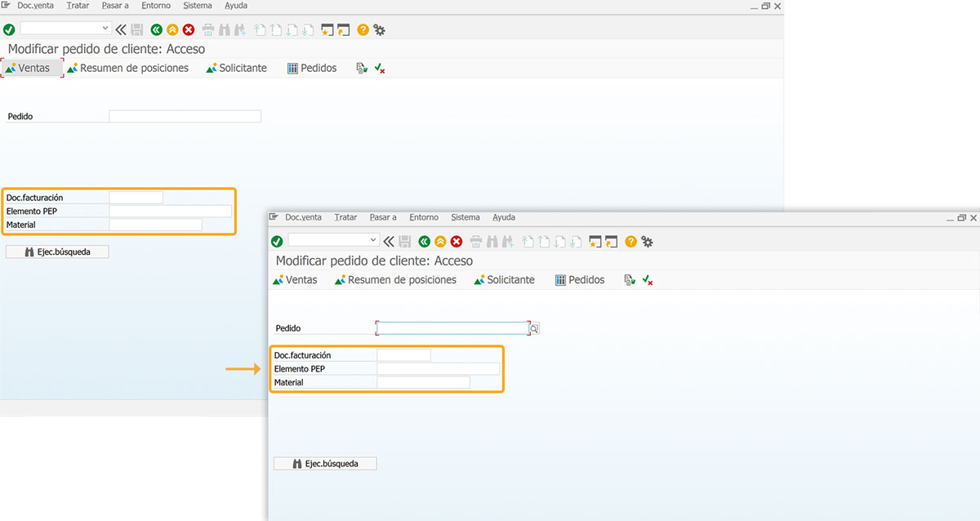Click First Page icon in front window toolbar
The image size is (980, 521).
click(x=528, y=242)
